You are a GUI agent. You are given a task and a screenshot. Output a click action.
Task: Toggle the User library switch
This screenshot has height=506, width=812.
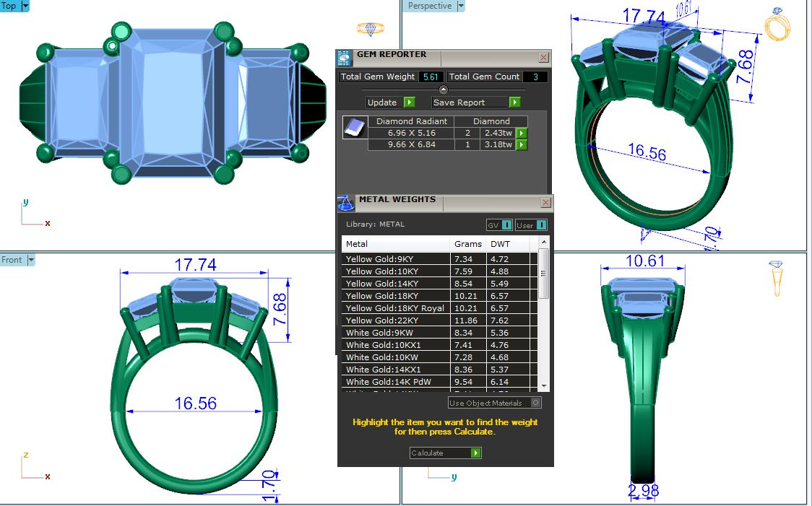tap(531, 225)
